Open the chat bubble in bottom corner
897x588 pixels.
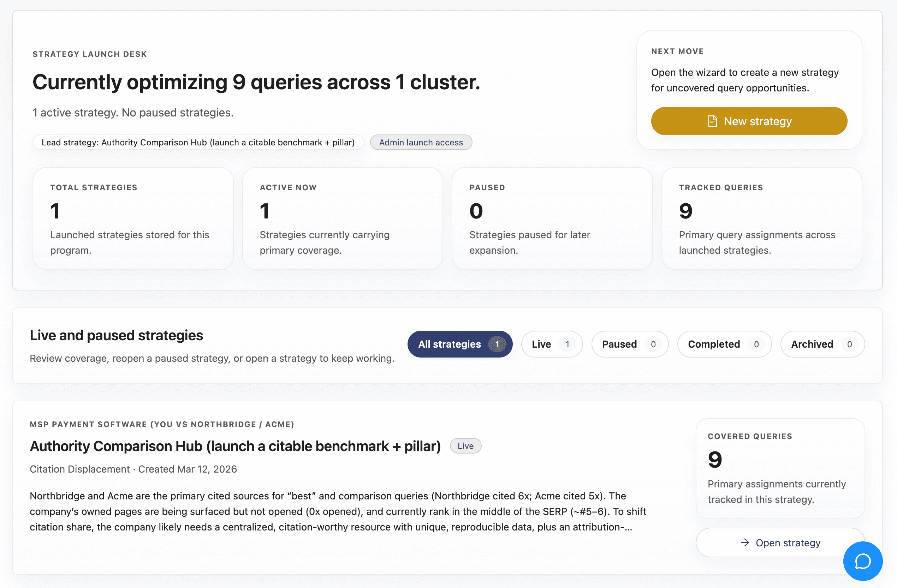click(863, 561)
